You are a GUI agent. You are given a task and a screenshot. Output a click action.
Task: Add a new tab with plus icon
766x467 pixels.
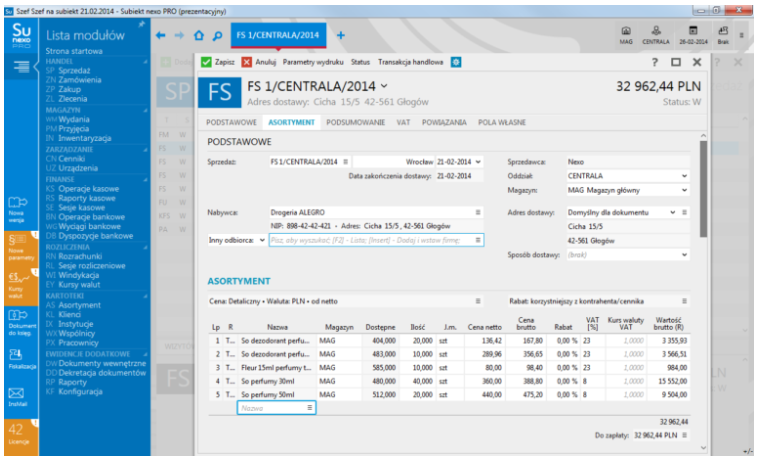pos(340,35)
